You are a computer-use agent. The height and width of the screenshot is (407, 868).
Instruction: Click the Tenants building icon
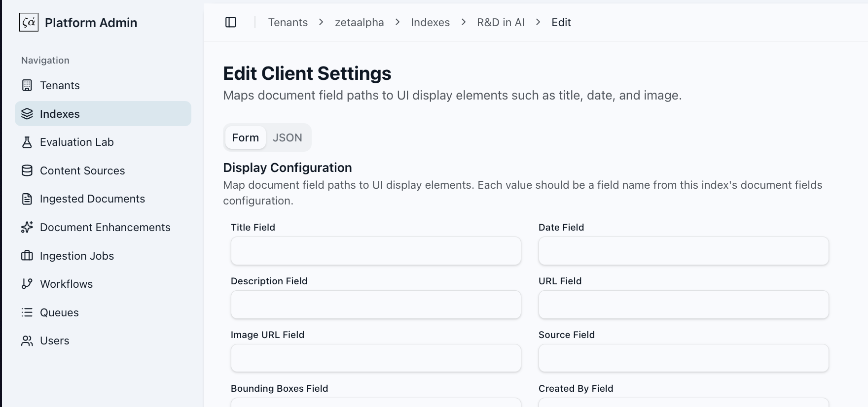click(27, 85)
